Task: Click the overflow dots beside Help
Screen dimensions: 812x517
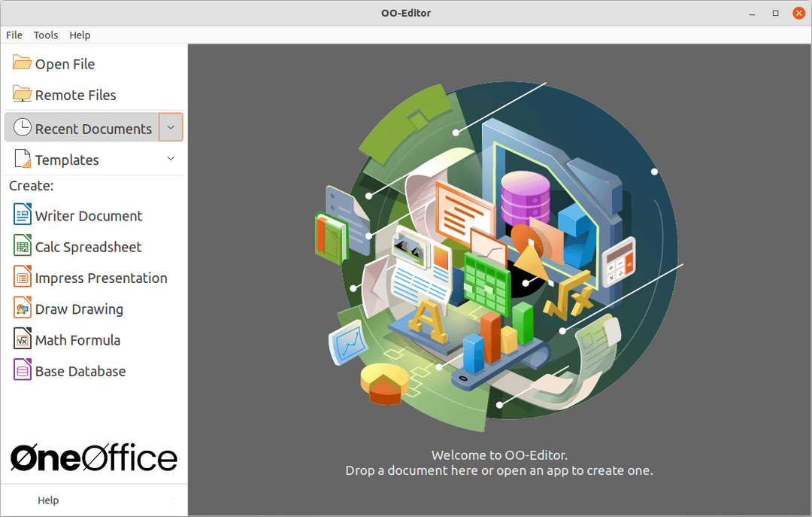Action: pos(173,500)
